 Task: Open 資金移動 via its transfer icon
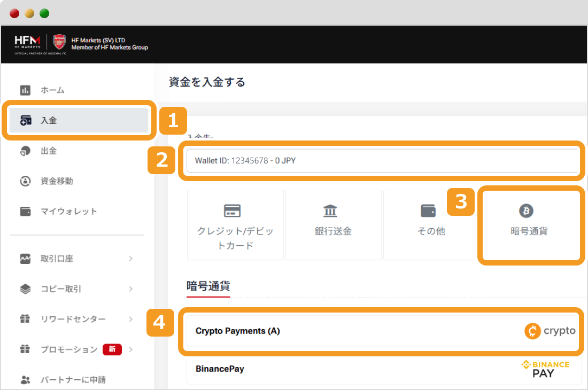point(25,181)
